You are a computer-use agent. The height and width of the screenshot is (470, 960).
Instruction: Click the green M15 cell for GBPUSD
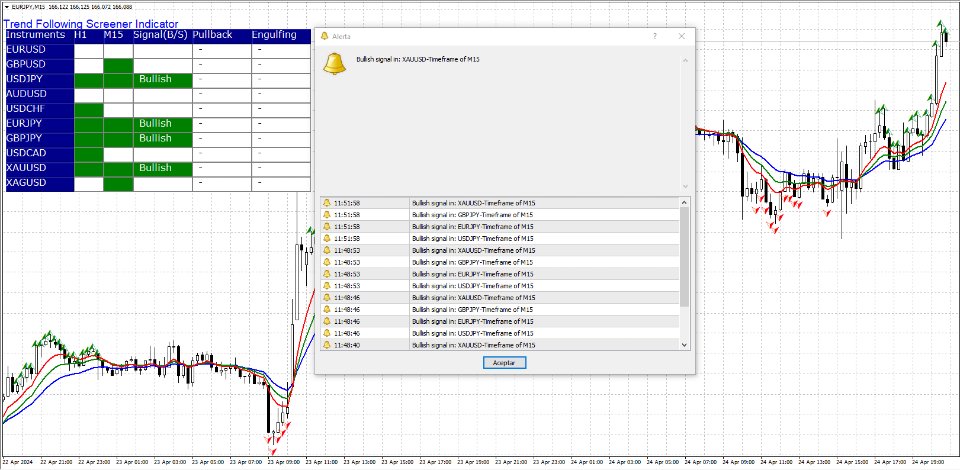(x=118, y=65)
